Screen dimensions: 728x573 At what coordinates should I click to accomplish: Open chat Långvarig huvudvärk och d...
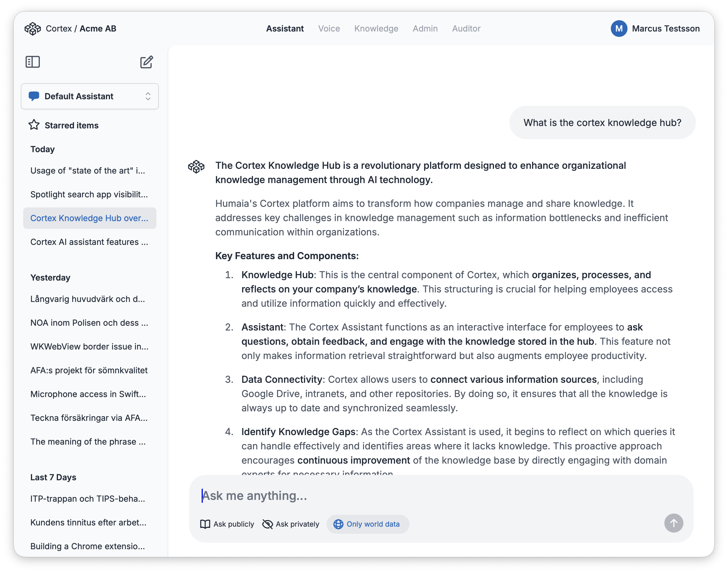[x=90, y=299]
